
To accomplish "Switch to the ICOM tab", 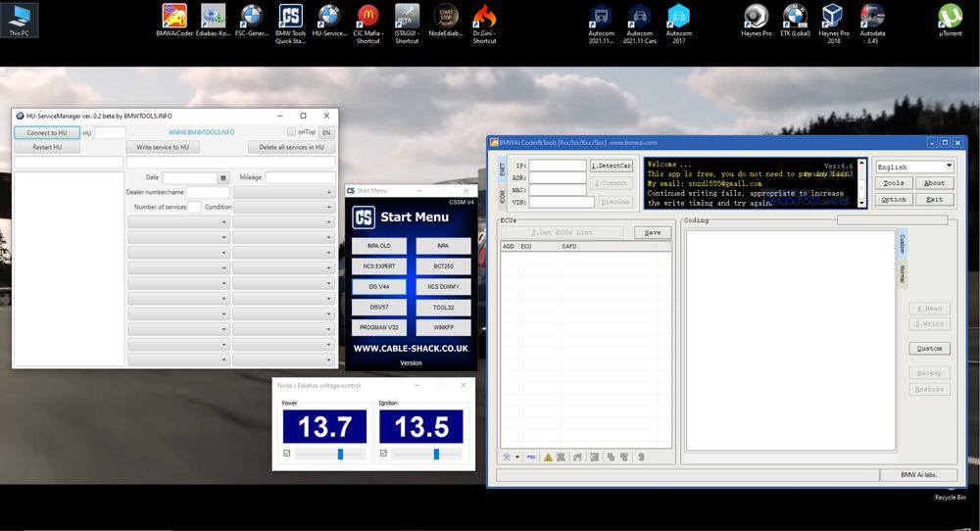I will pos(502,195).
